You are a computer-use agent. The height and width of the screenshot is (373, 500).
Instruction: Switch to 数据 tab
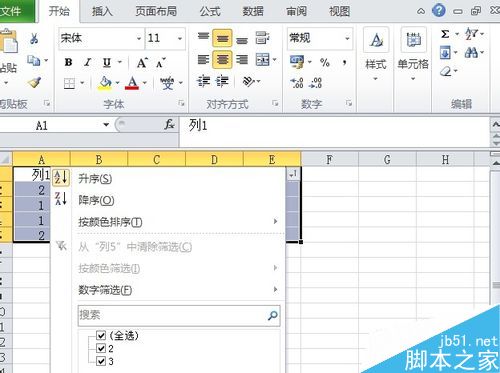[x=253, y=11]
